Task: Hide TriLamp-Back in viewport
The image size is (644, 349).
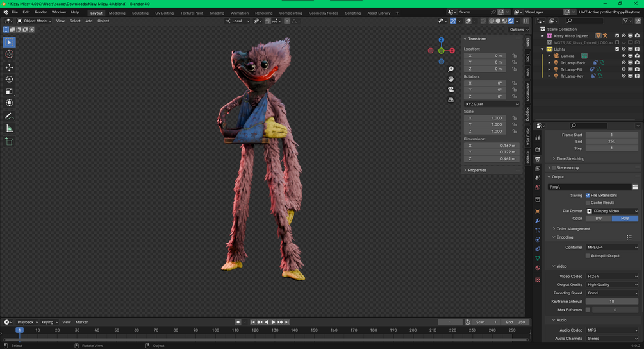Action: (623, 62)
